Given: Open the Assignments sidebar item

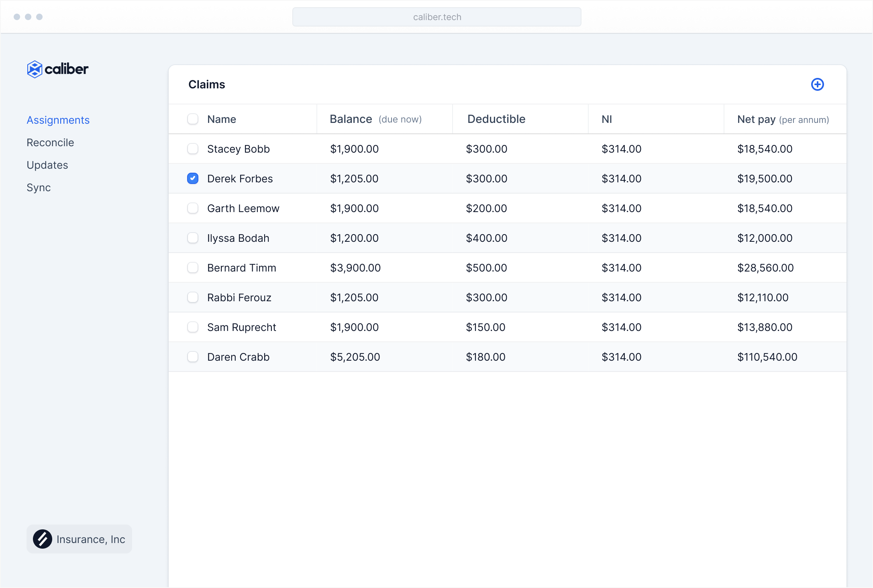Looking at the screenshot, I should click(x=58, y=120).
